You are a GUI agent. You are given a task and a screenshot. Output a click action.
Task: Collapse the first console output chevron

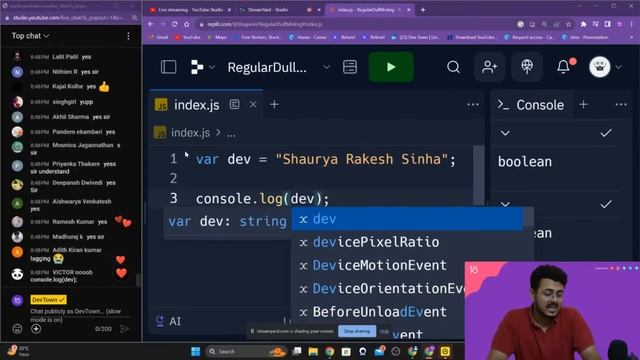click(x=505, y=133)
